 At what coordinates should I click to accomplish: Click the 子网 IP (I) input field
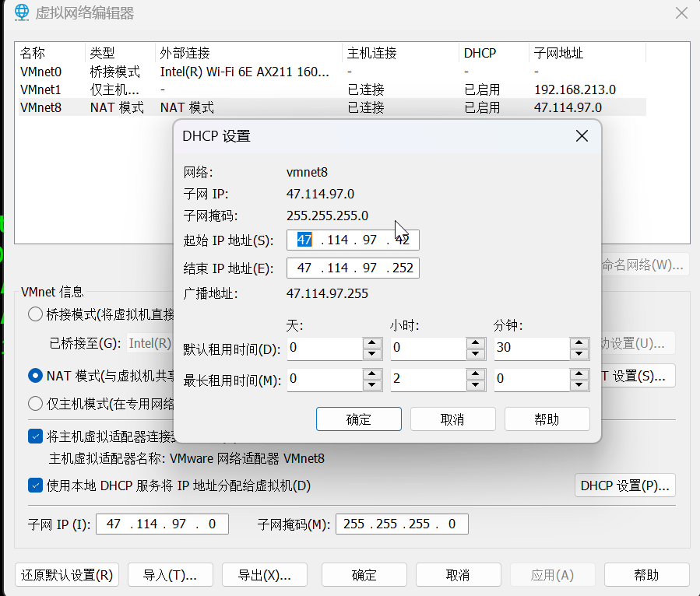[x=162, y=524]
